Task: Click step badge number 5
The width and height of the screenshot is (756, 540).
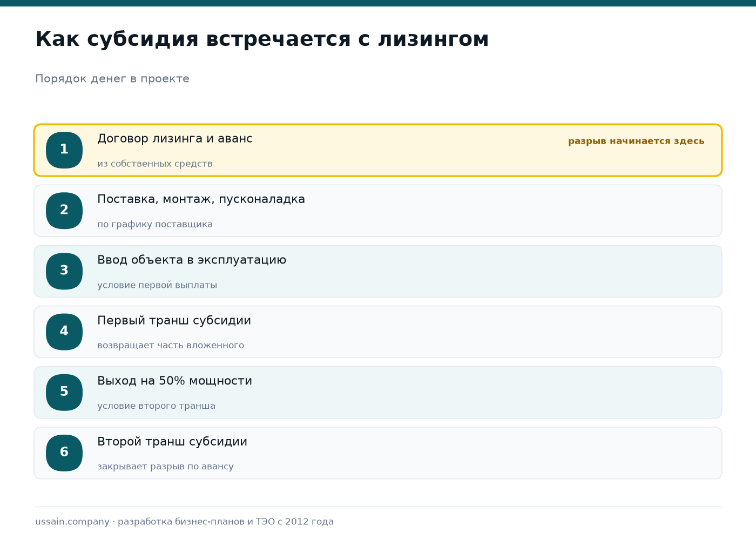Action: pos(64,392)
